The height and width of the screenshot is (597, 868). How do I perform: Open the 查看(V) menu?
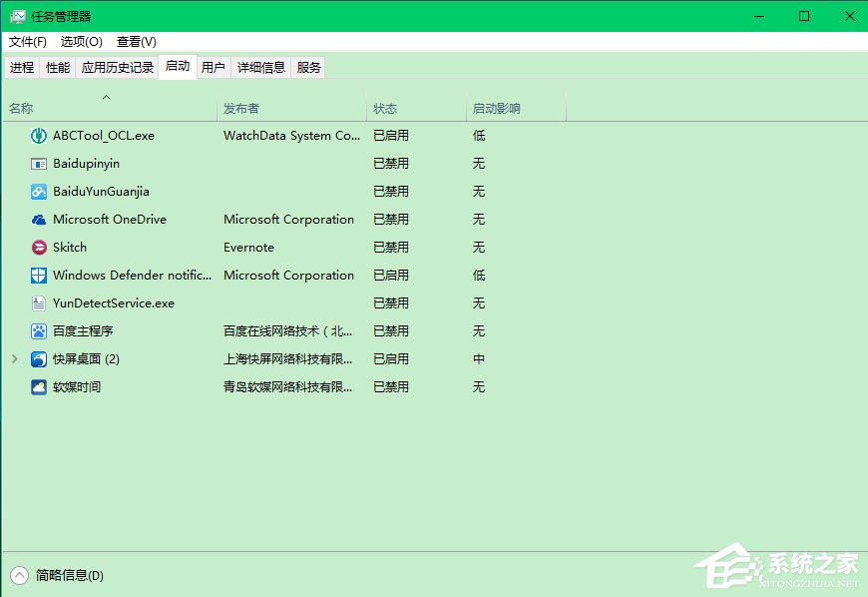tap(136, 42)
